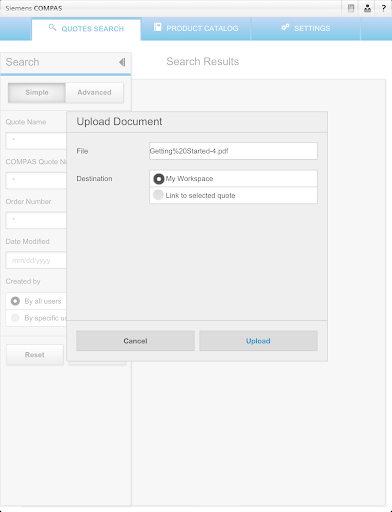Image resolution: width=392 pixels, height=512 pixels.
Task: Open help via the question mark icon
Action: pyautogui.click(x=384, y=8)
